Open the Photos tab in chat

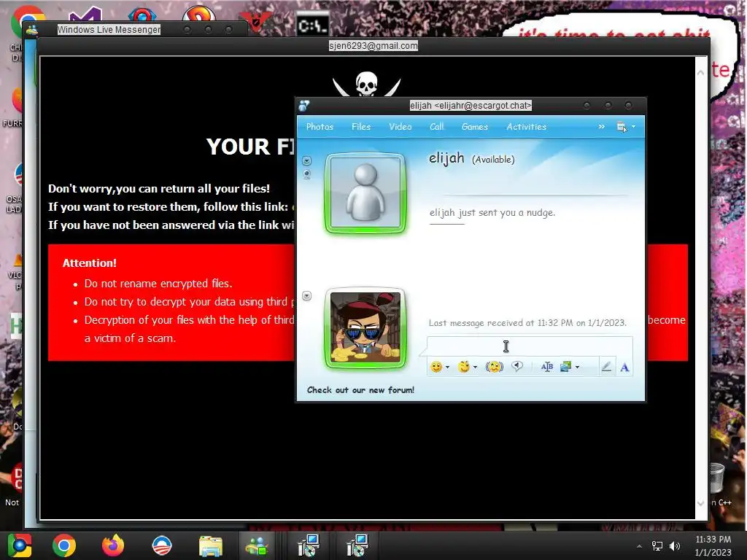tap(320, 127)
